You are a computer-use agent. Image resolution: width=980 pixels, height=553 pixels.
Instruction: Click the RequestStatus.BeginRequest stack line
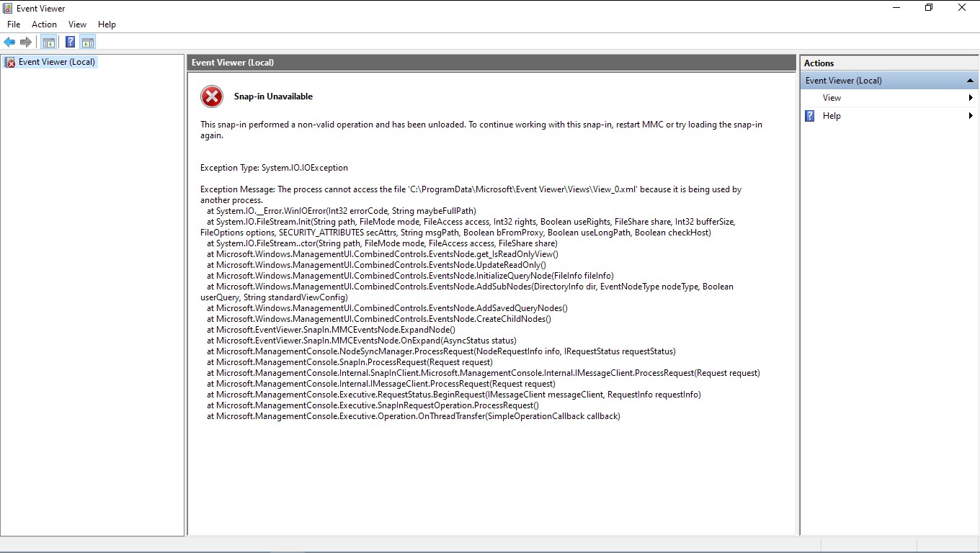454,395
